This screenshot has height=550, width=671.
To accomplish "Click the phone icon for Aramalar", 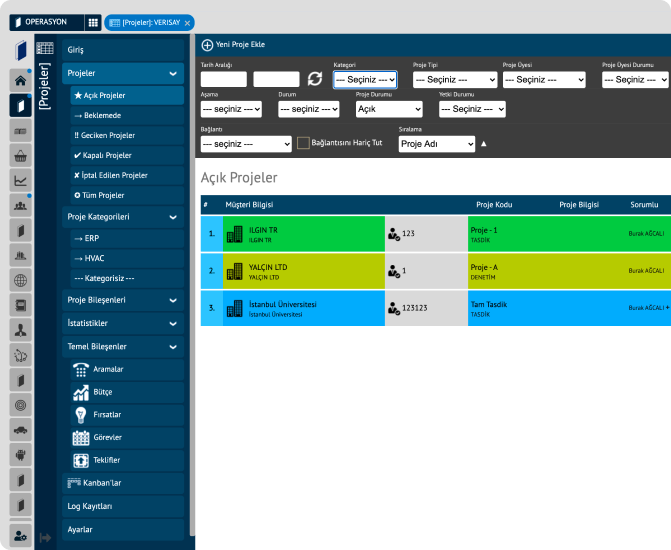I will pos(81,370).
